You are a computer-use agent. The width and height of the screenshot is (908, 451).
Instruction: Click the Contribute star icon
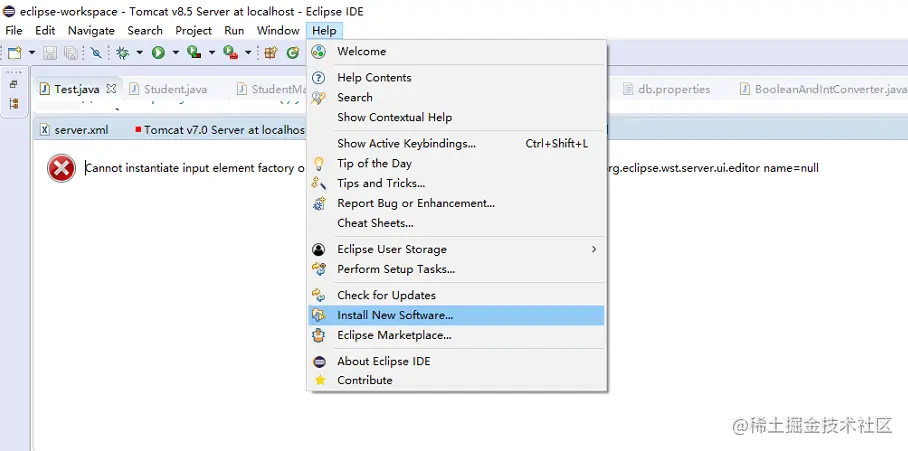pyautogui.click(x=319, y=380)
